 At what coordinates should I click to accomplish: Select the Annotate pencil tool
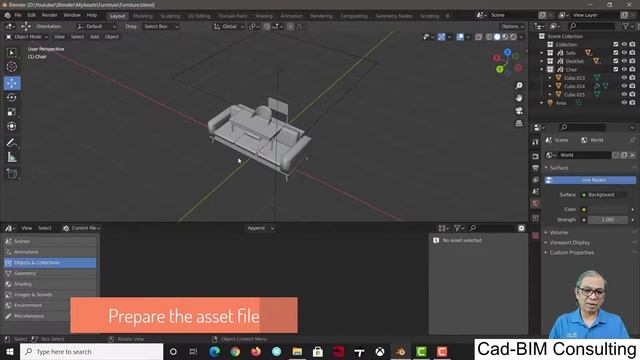coord(12,143)
